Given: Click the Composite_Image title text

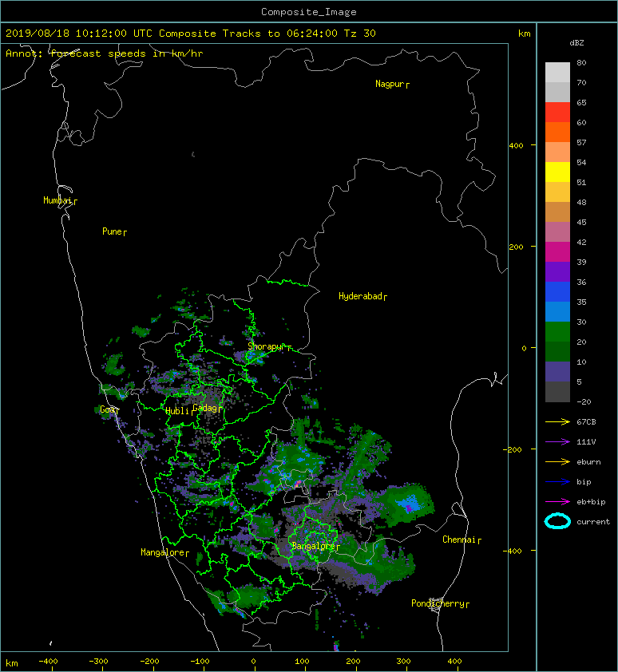Looking at the screenshot, I should point(309,12).
